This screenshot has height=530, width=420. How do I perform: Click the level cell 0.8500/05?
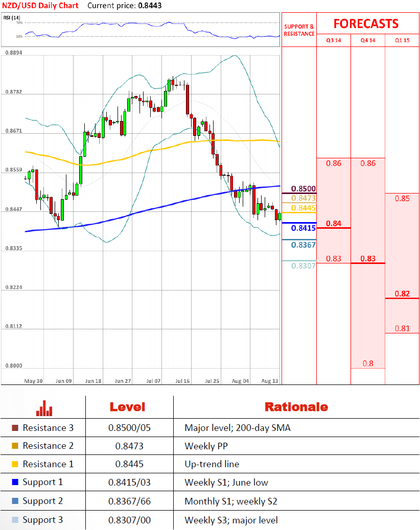pyautogui.click(x=129, y=428)
